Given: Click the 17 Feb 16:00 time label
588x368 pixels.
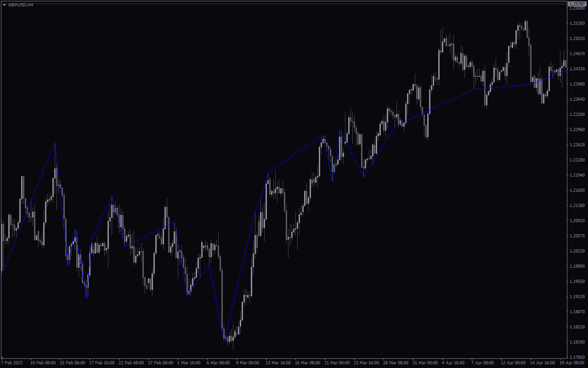Looking at the screenshot, I should [102, 362].
